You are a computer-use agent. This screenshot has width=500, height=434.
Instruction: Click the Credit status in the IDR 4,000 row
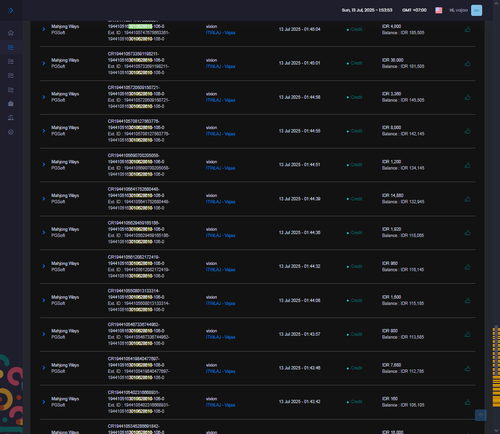click(x=356, y=29)
